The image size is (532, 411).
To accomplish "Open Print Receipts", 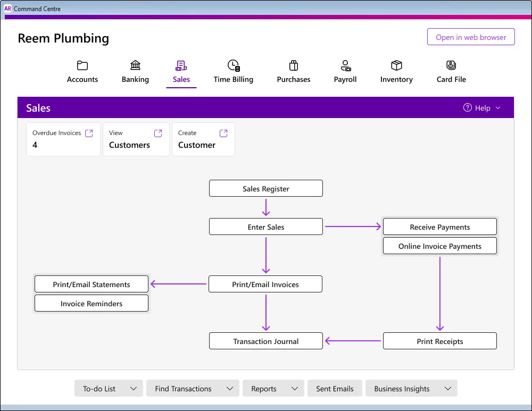I will point(440,341).
